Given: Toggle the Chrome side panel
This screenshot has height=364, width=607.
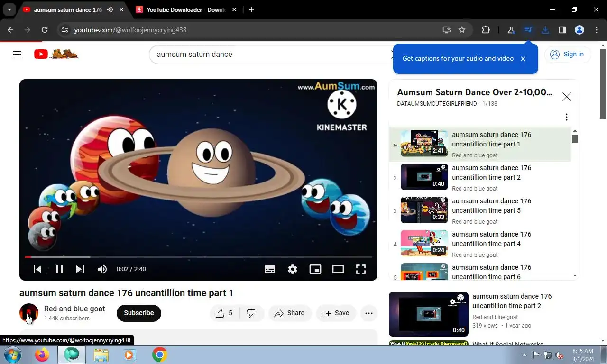Looking at the screenshot, I should point(562,30).
